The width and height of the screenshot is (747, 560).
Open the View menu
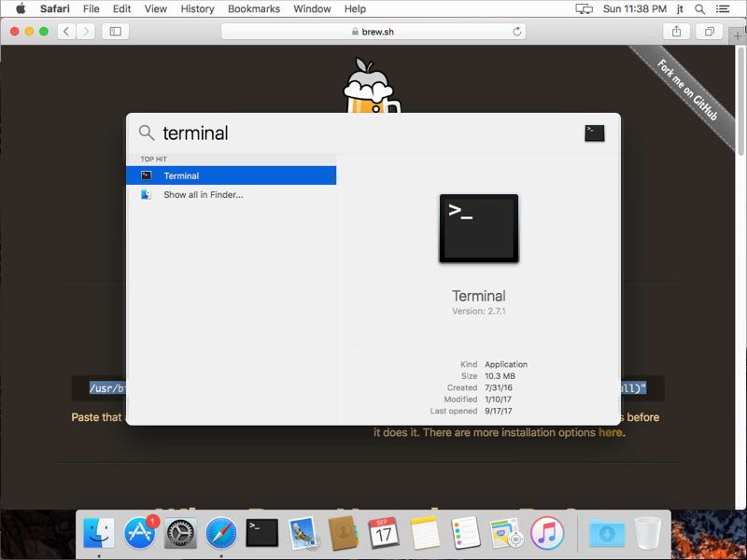[155, 8]
